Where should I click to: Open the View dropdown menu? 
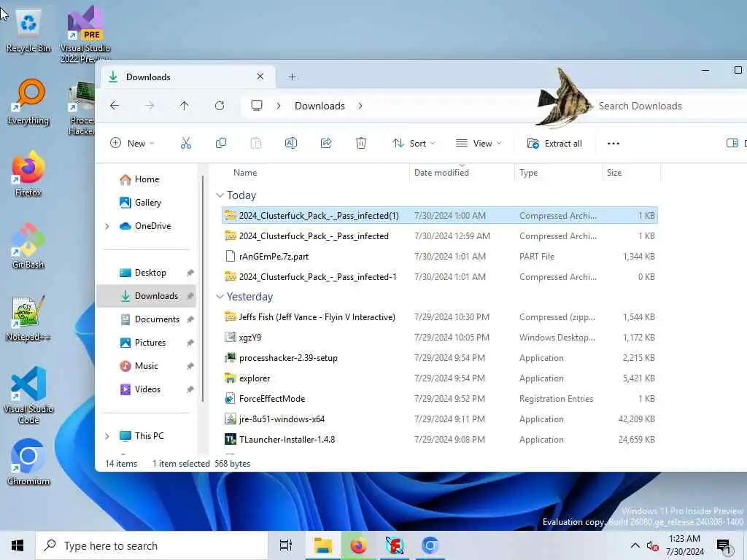pos(479,144)
